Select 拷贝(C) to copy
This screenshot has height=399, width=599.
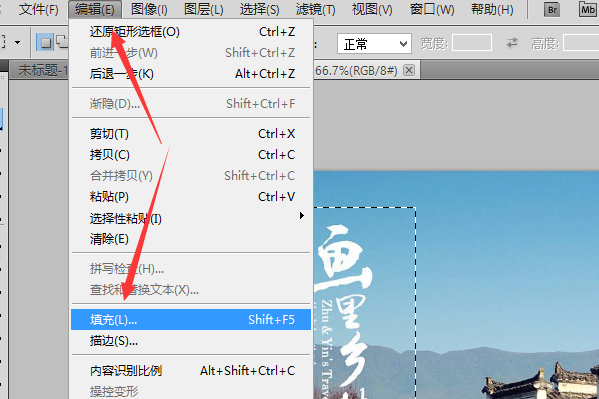(191, 155)
